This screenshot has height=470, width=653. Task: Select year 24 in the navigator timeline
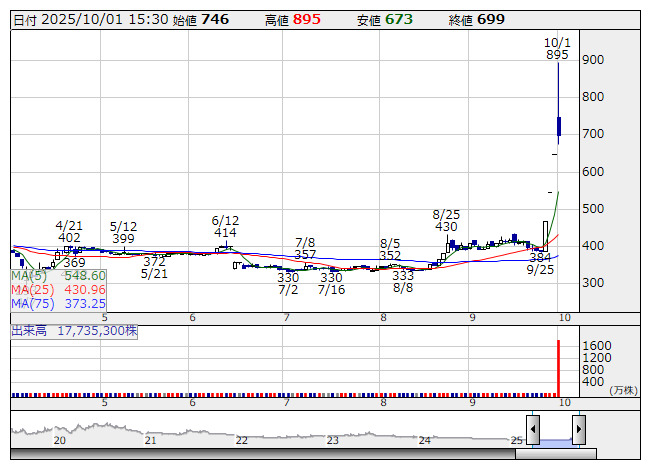pyautogui.click(x=424, y=440)
